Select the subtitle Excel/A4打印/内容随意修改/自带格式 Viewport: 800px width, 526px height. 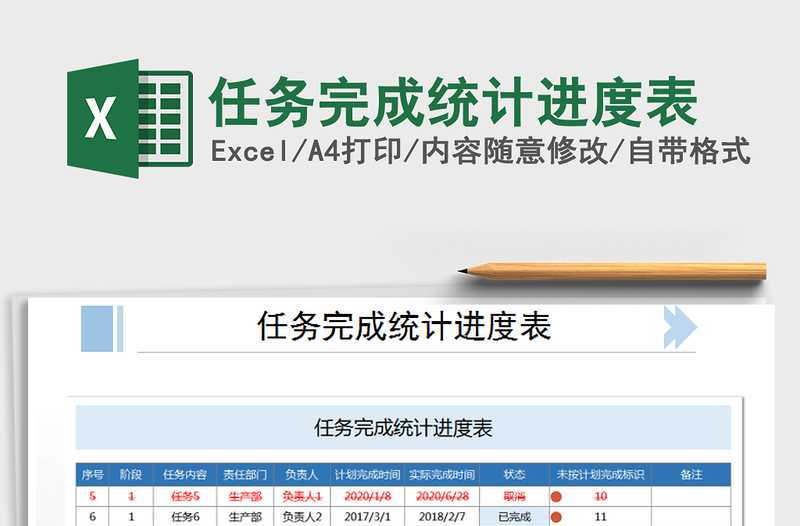point(481,152)
